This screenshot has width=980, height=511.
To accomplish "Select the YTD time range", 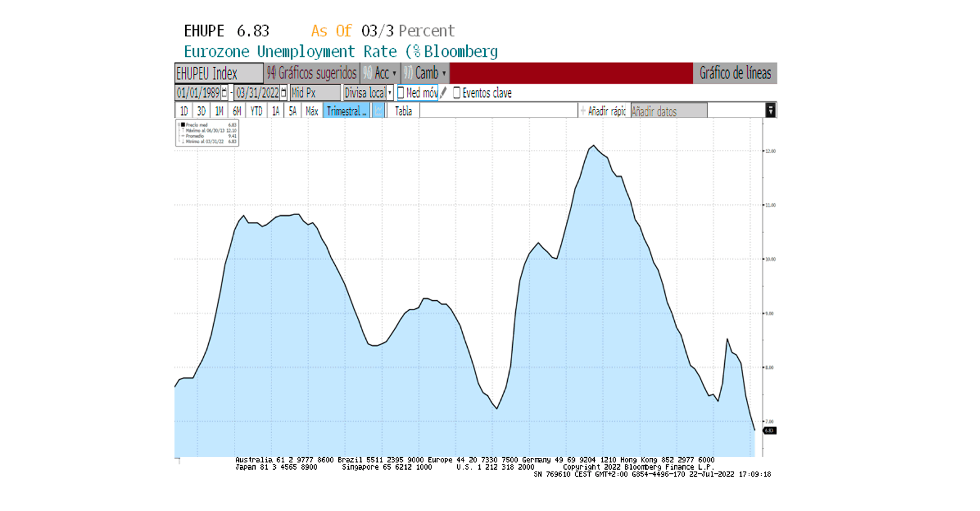I will click(256, 111).
